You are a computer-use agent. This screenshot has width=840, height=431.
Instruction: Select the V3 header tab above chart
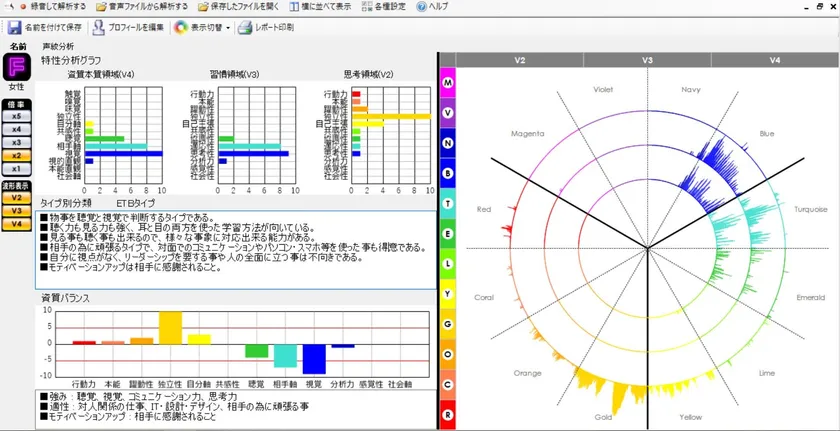[647, 61]
